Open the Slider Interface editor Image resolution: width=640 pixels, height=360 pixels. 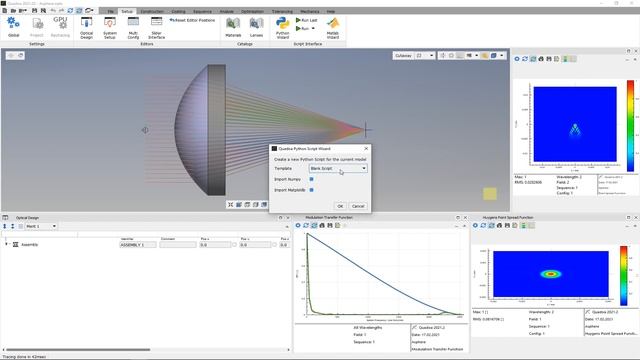156,28
